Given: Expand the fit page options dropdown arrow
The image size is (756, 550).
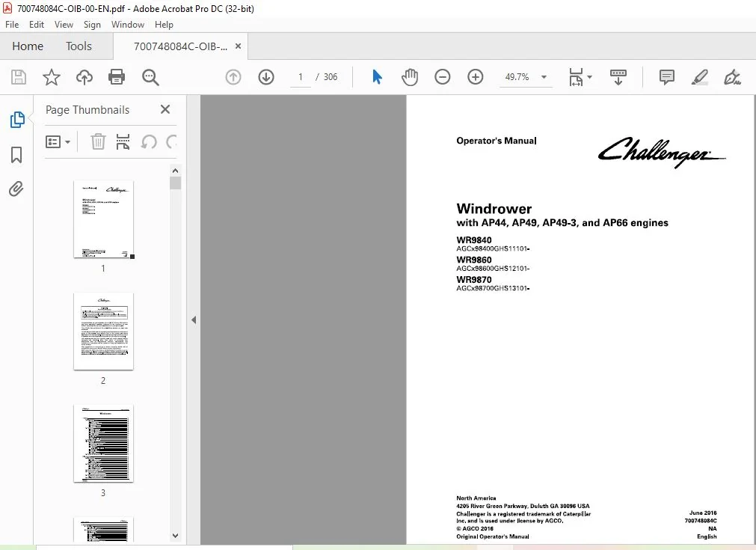Looking at the screenshot, I should 590,77.
